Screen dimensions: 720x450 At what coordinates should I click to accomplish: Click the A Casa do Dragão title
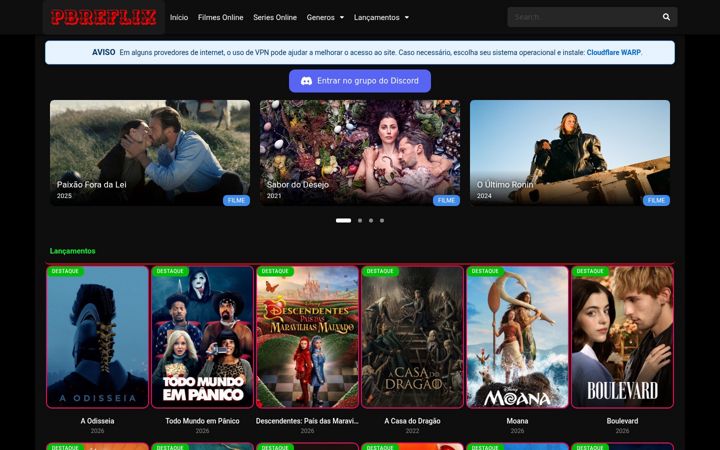[x=412, y=421]
